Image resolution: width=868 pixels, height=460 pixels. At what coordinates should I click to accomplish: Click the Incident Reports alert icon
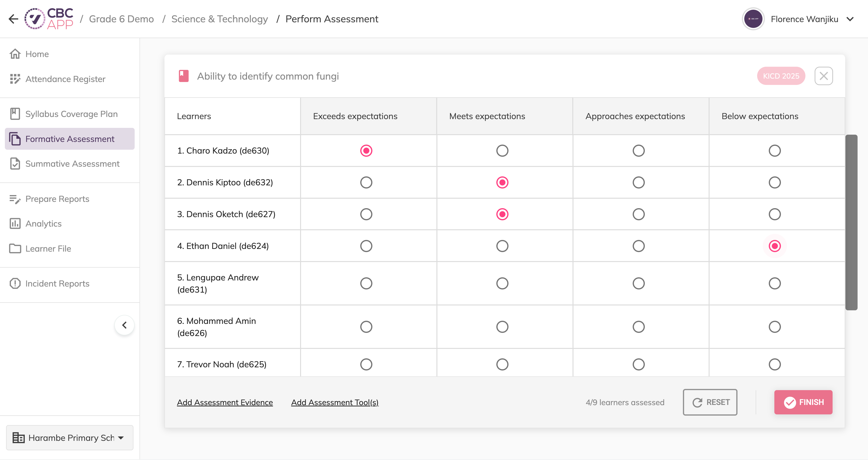pos(15,283)
